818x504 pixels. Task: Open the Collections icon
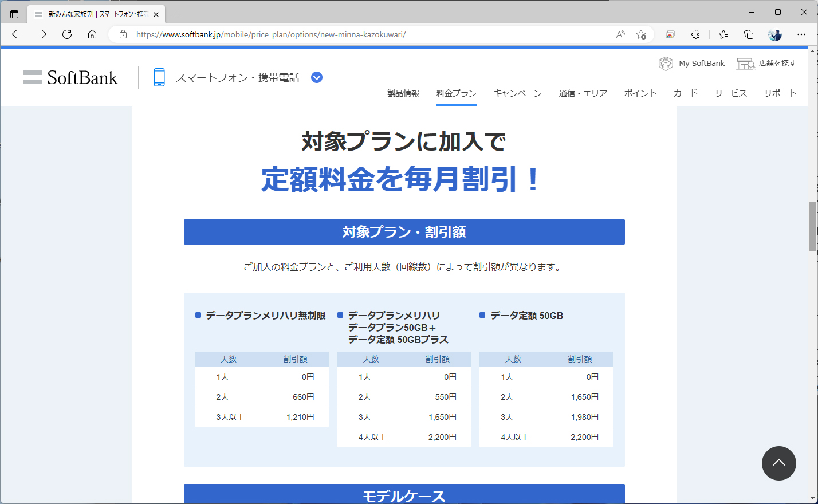749,34
